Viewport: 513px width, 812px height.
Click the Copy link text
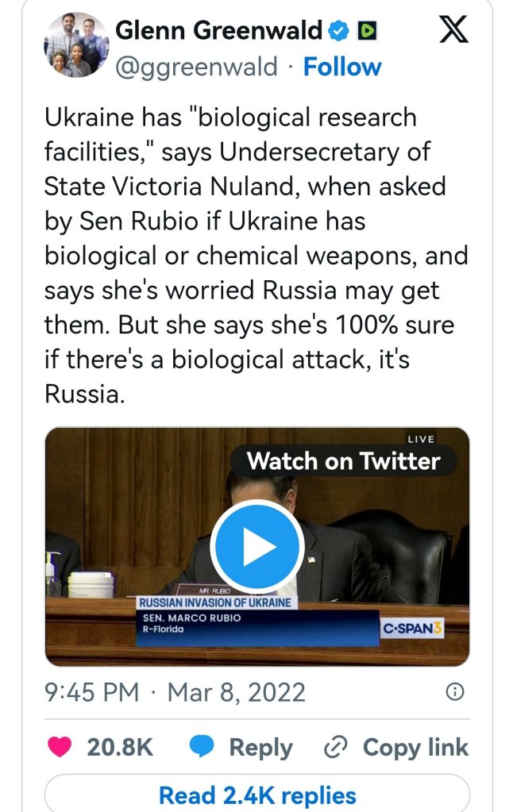[x=415, y=747]
